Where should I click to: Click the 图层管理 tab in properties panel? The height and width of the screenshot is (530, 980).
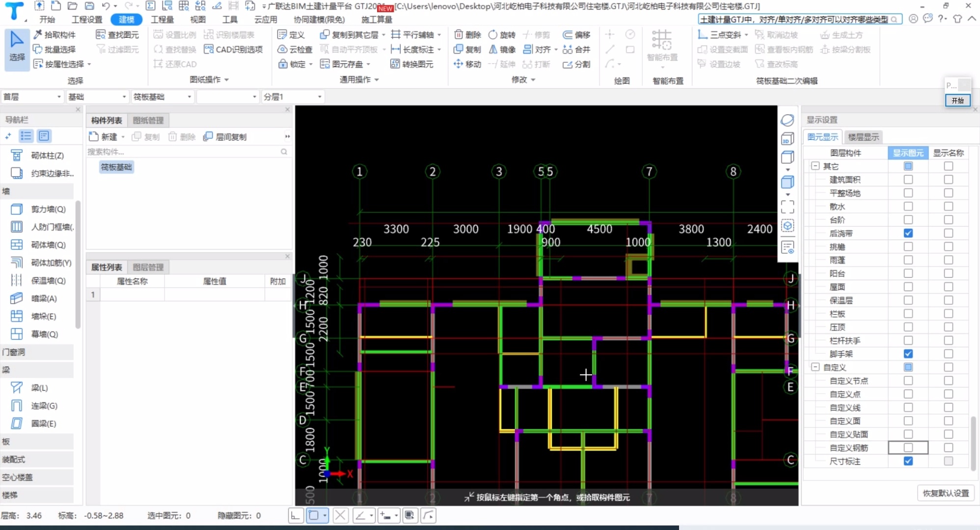click(148, 267)
